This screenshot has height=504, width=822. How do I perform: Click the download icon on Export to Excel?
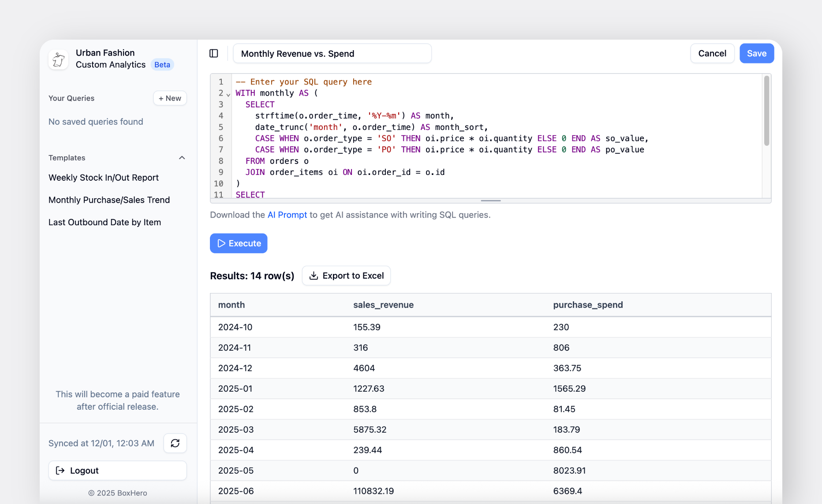click(x=314, y=275)
